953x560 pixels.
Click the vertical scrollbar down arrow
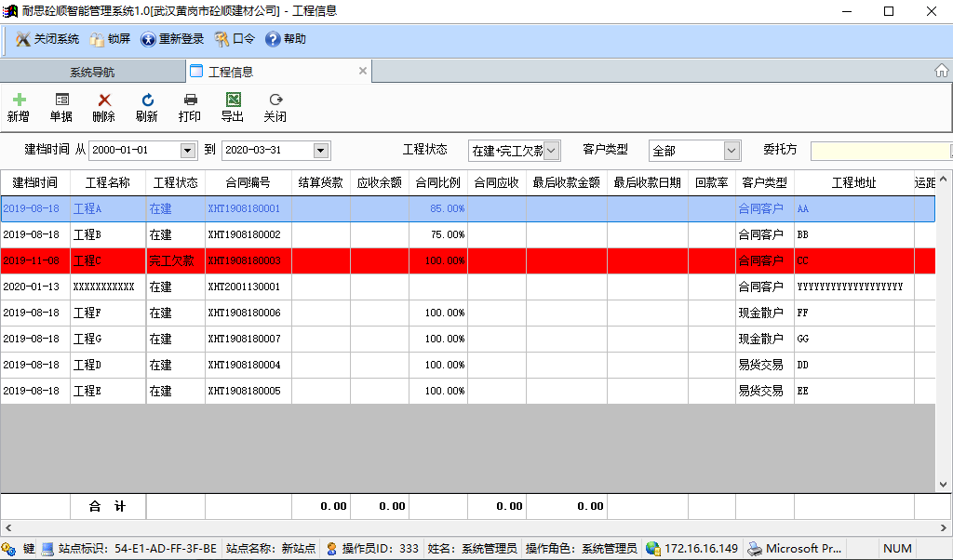click(945, 485)
